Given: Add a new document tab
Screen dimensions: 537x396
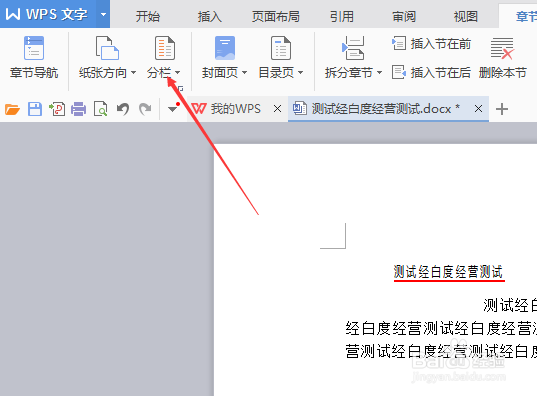Looking at the screenshot, I should click(x=502, y=109).
